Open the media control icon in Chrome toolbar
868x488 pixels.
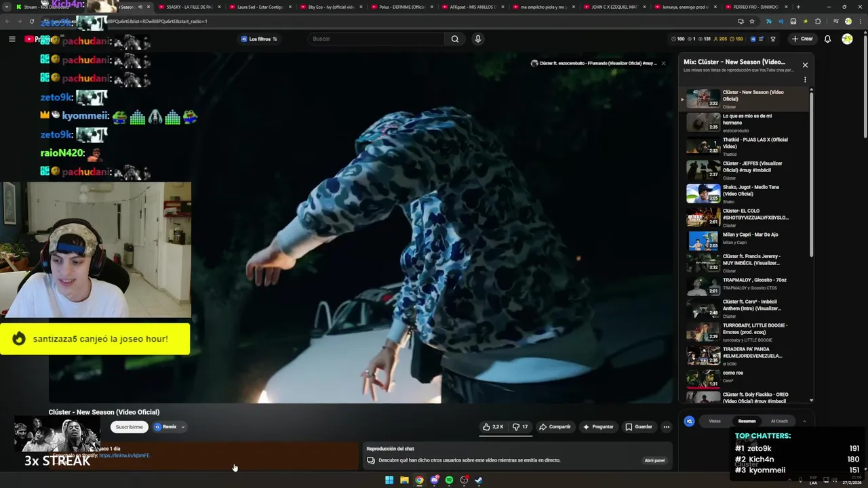click(835, 21)
